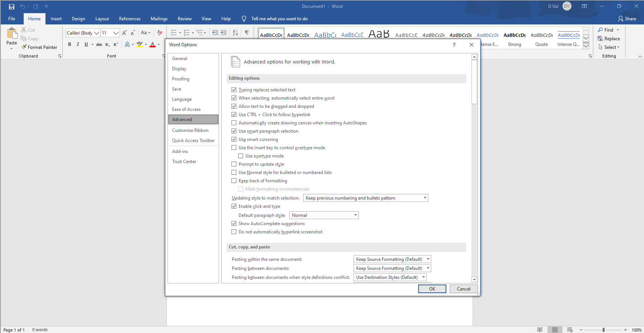
Task: Open Pasting within the same document dropdown
Action: pyautogui.click(x=392, y=259)
